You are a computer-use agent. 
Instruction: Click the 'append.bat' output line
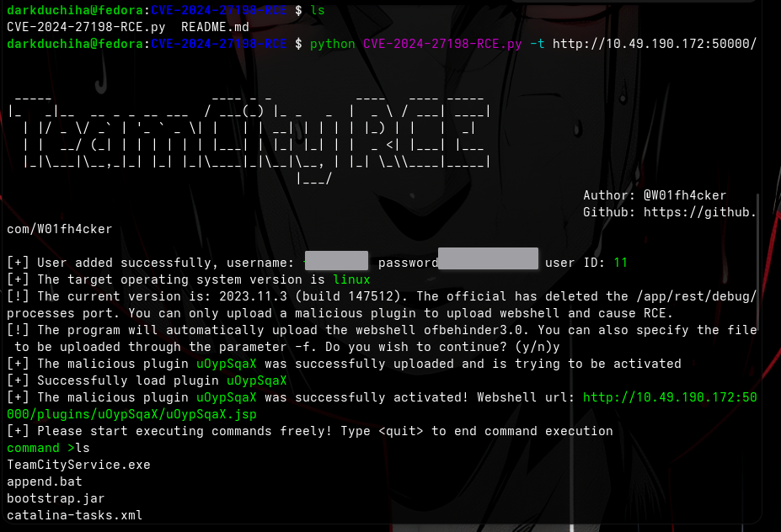(x=45, y=481)
